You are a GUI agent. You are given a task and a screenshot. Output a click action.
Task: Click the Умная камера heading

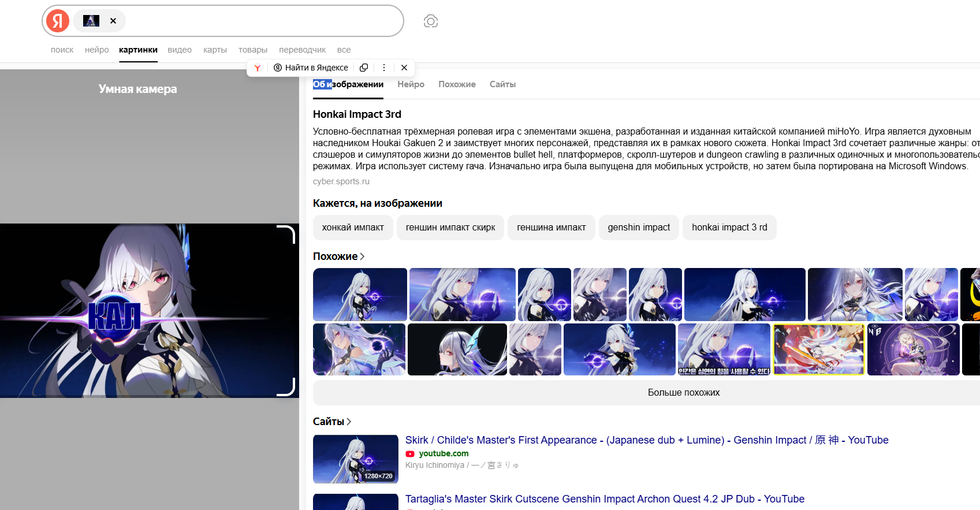coord(137,89)
